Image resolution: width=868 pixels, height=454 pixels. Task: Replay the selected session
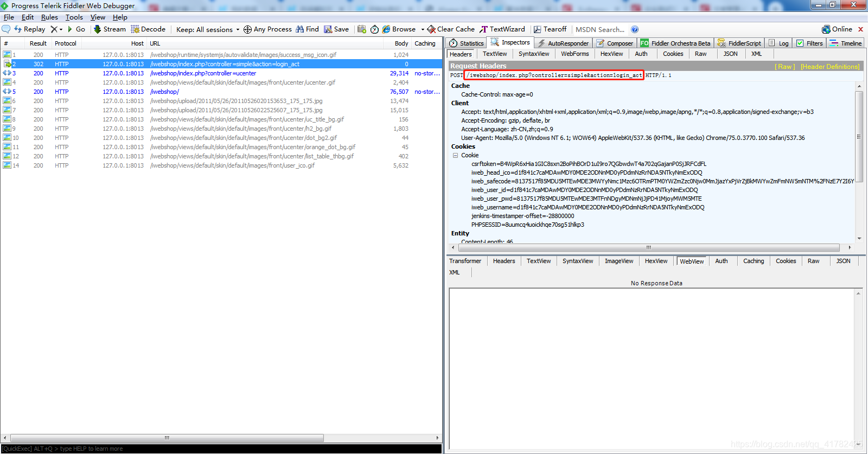click(30, 29)
